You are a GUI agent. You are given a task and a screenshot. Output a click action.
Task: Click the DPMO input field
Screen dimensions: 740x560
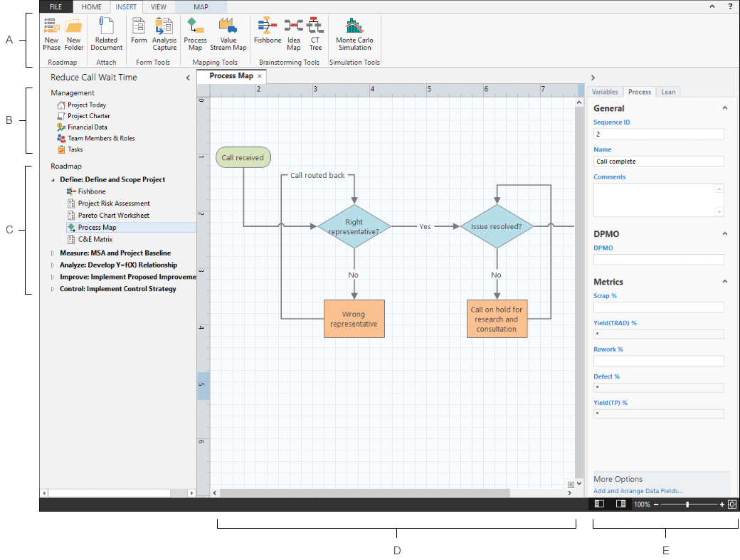point(658,260)
